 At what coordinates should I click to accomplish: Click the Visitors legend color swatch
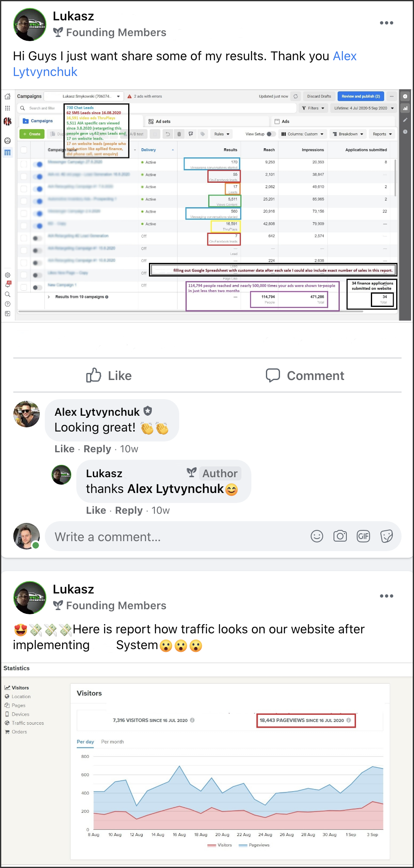(212, 845)
